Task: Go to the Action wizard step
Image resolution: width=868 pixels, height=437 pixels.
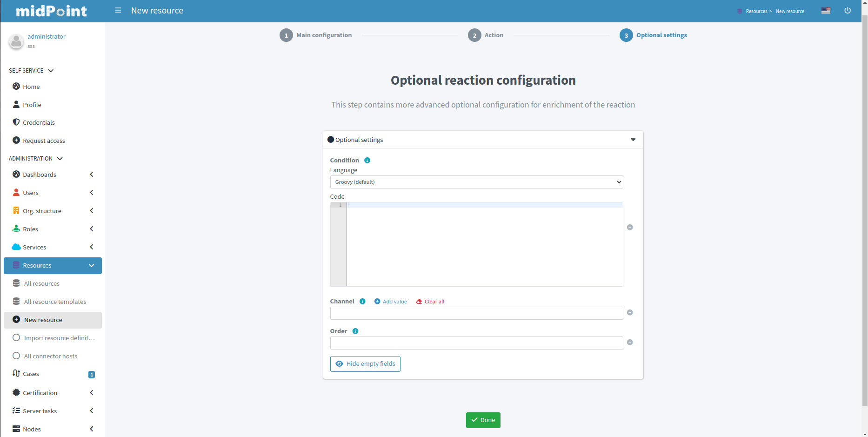Action: coord(486,35)
